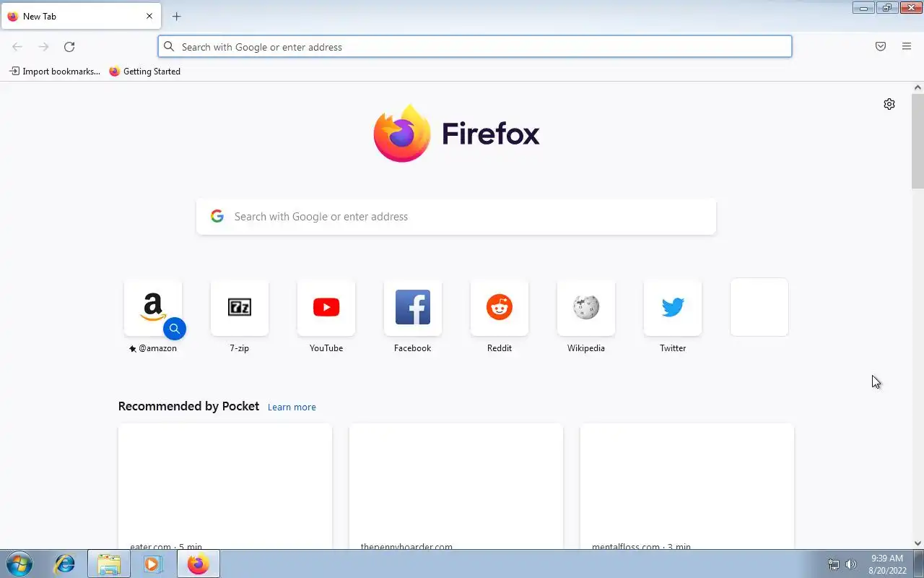Open the Firefox application menu (hamburger)
This screenshot has width=924, height=578.
pyautogui.click(x=907, y=46)
